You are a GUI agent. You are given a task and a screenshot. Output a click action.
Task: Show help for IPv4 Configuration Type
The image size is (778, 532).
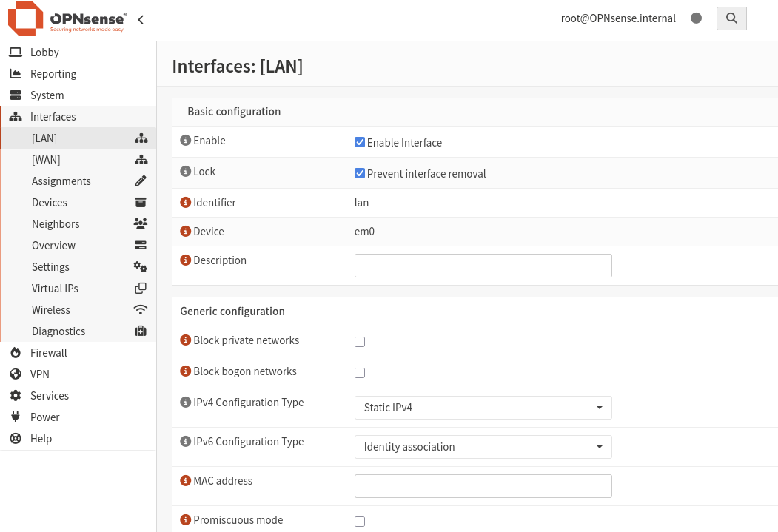(x=186, y=402)
